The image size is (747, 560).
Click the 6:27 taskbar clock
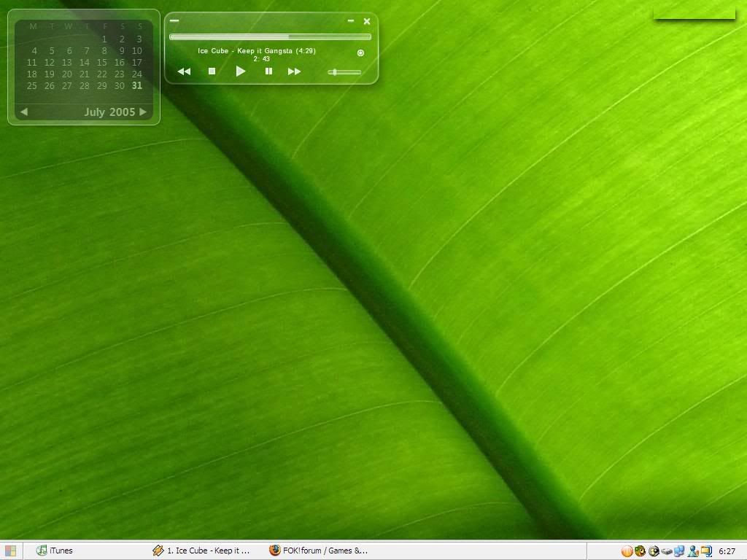[x=727, y=551]
